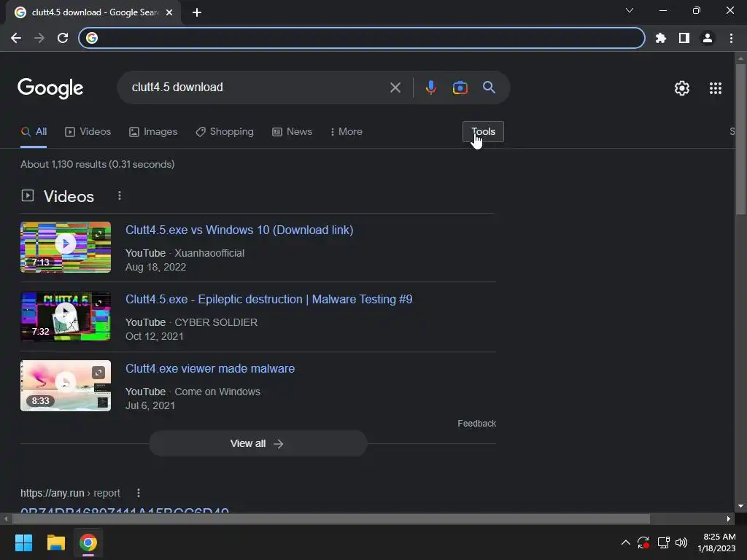Play the 8:33 video thumbnail
Image resolution: width=747 pixels, height=560 pixels.
point(65,382)
